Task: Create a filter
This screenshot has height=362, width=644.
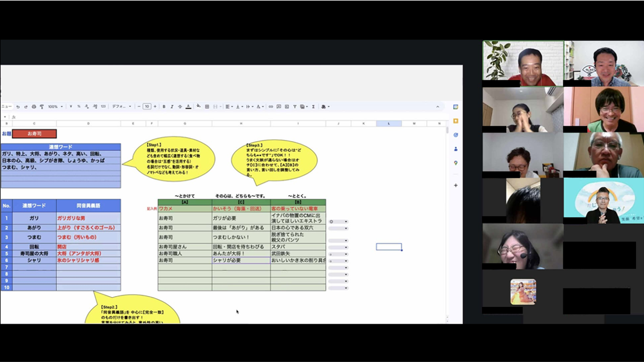Action: [294, 107]
